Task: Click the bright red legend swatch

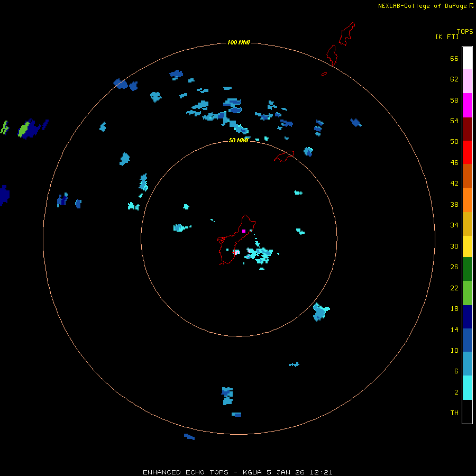Action: coord(467,152)
